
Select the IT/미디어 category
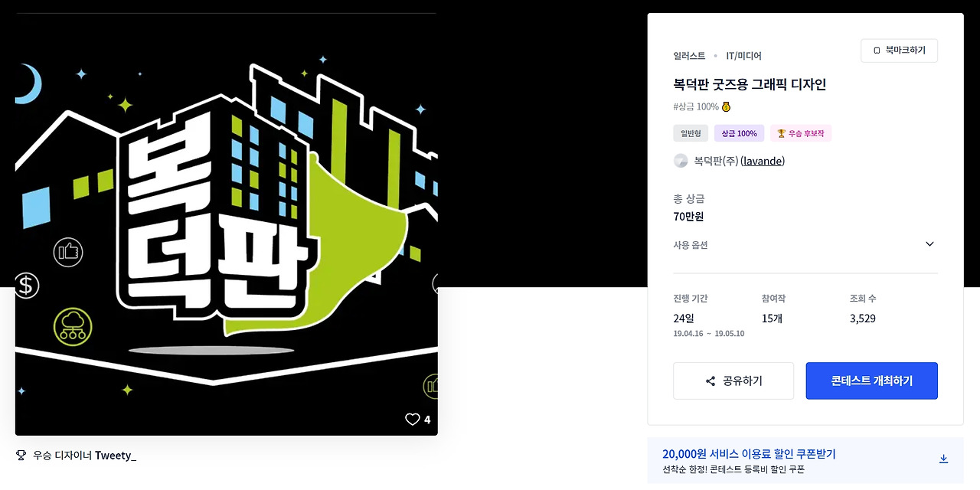(x=743, y=56)
